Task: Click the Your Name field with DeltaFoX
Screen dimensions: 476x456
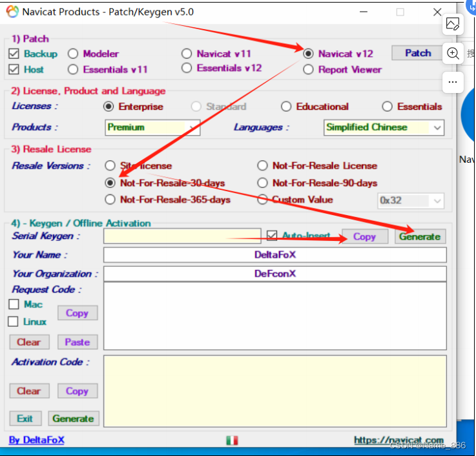Action: pos(275,254)
